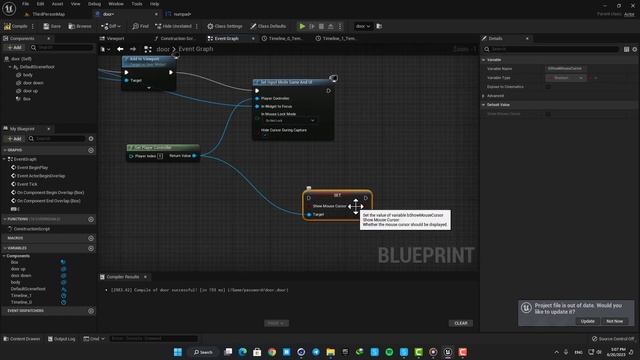The width and height of the screenshot is (640, 360).
Task: Switch to the Construction Script tab
Action: point(175,38)
